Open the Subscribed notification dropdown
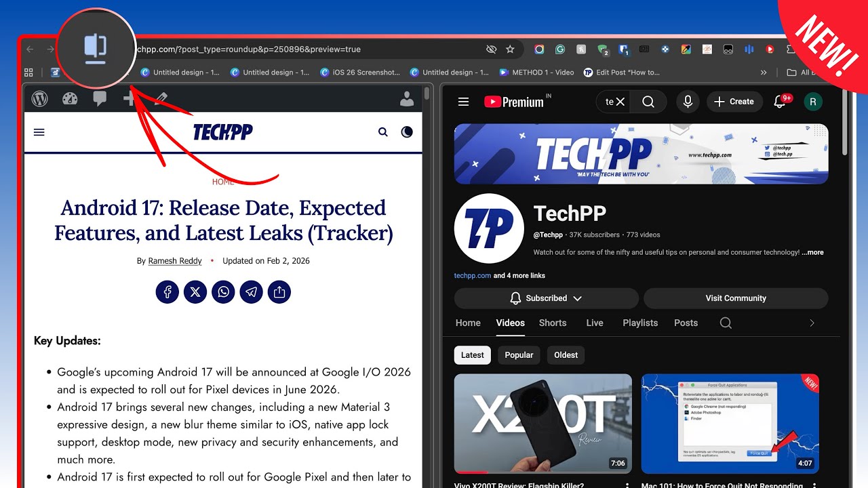This screenshot has width=868, height=488. (x=547, y=298)
